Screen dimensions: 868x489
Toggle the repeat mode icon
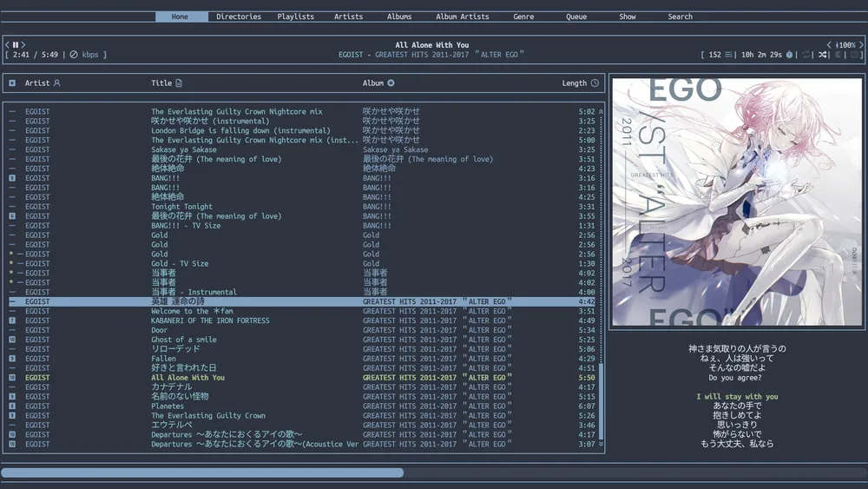click(x=806, y=55)
